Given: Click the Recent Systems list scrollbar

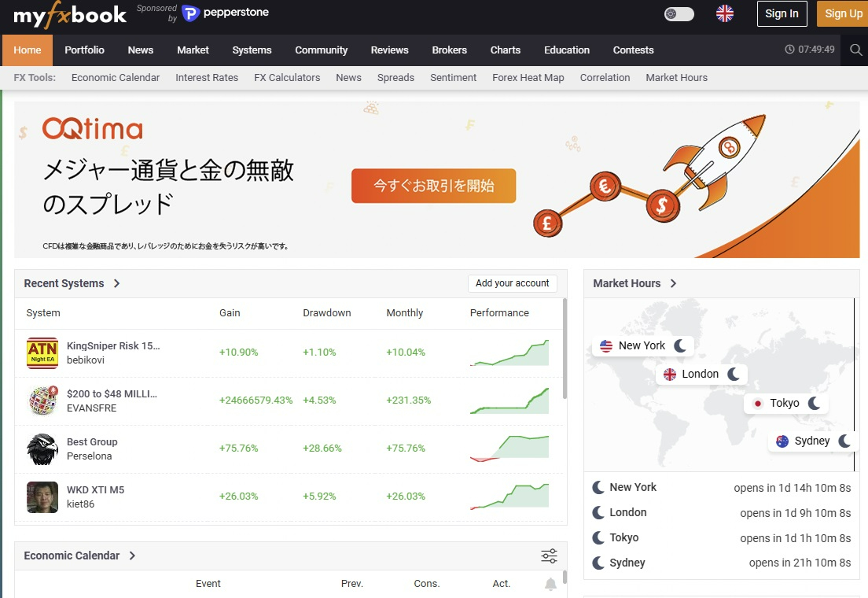Looking at the screenshot, I should tap(564, 349).
